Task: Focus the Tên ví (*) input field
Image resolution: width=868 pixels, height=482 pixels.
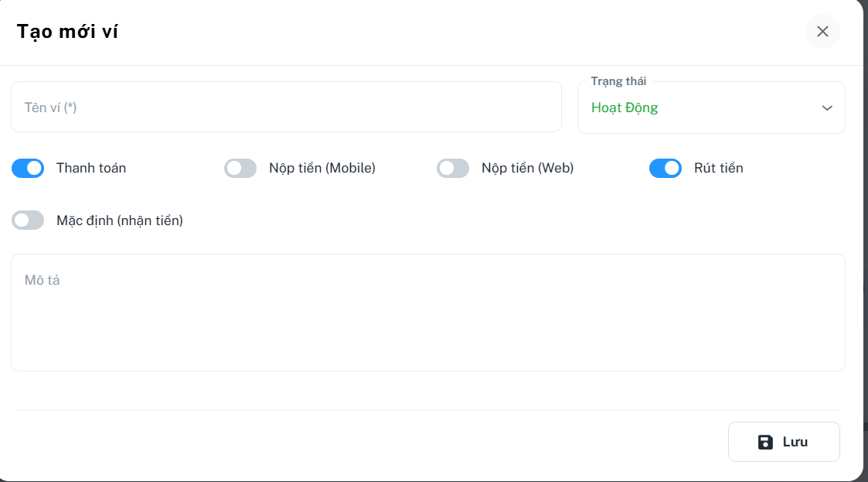Action: (286, 108)
